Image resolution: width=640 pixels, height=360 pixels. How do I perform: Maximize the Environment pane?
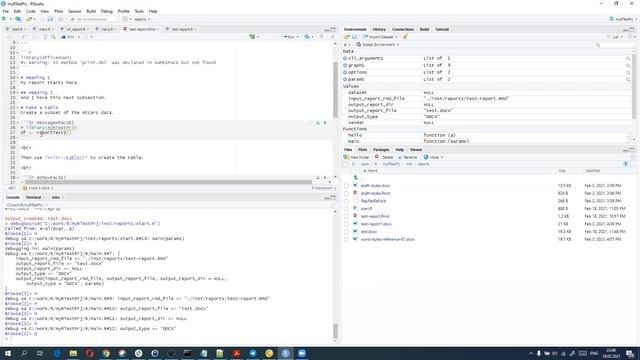(x=632, y=29)
